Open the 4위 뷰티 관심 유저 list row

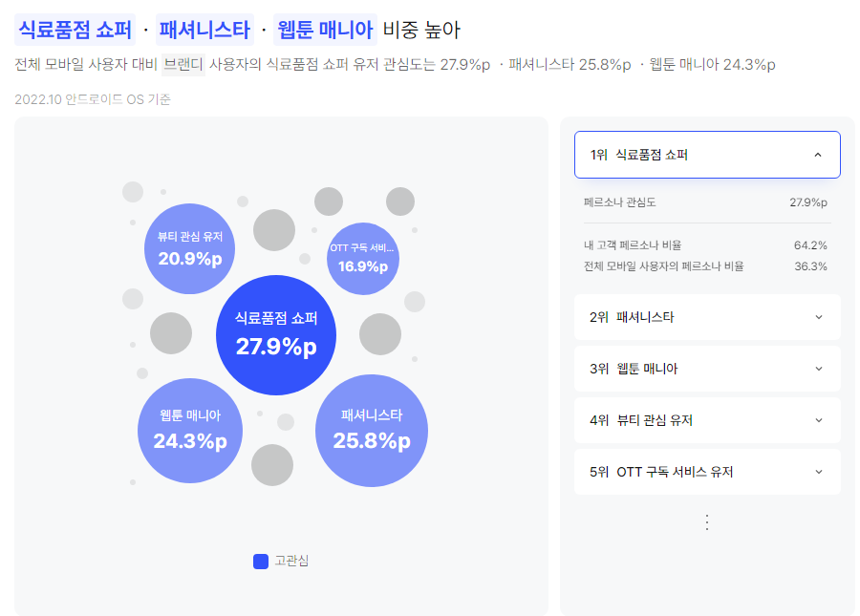tap(707, 420)
